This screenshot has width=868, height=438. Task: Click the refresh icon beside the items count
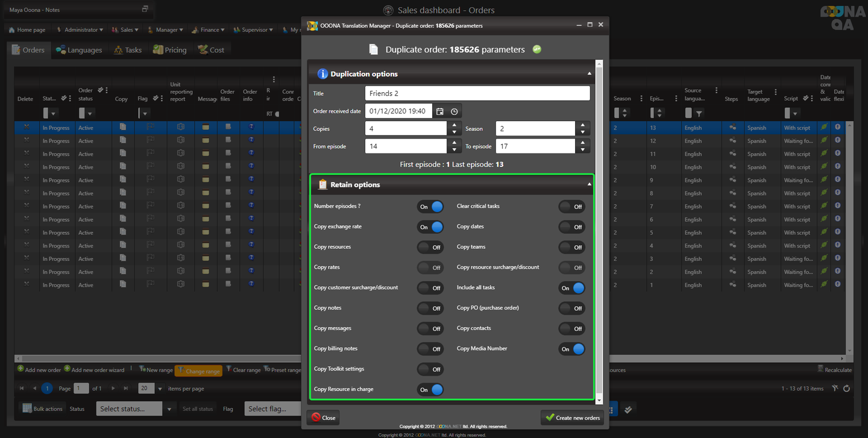click(847, 389)
